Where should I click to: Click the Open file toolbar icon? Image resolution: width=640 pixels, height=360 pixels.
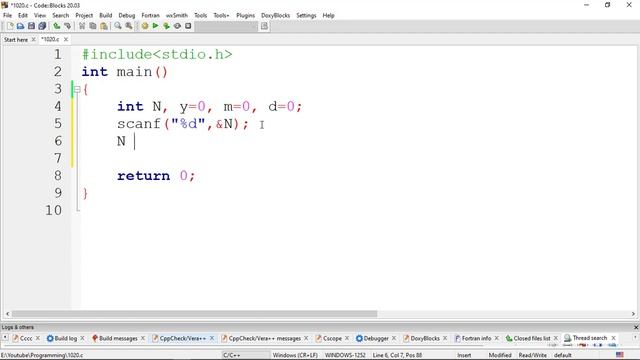click(x=20, y=26)
